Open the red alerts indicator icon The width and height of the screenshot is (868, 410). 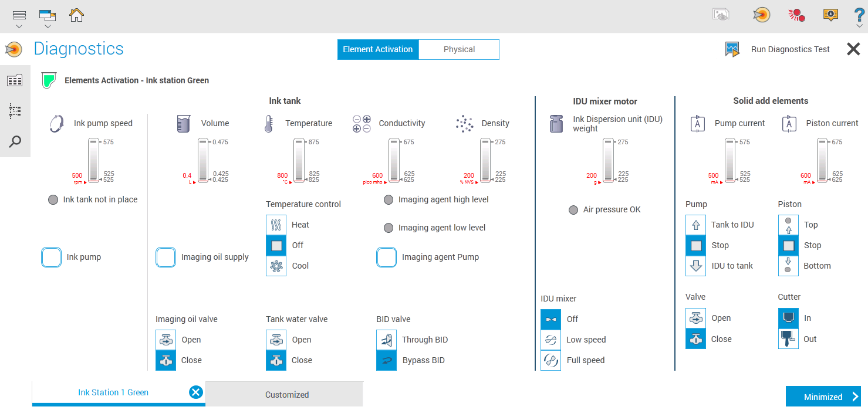pyautogui.click(x=796, y=15)
